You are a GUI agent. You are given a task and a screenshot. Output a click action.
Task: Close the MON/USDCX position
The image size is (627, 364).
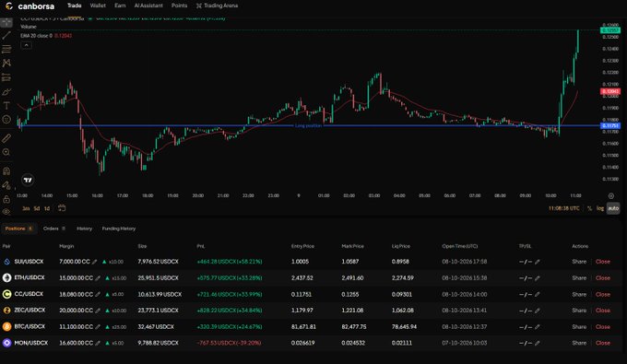coord(603,343)
